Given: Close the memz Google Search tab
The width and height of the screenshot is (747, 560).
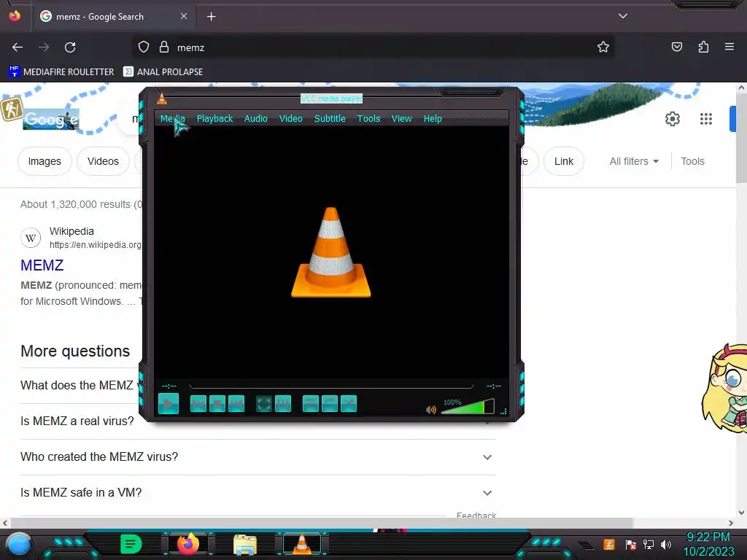Looking at the screenshot, I should point(183,16).
